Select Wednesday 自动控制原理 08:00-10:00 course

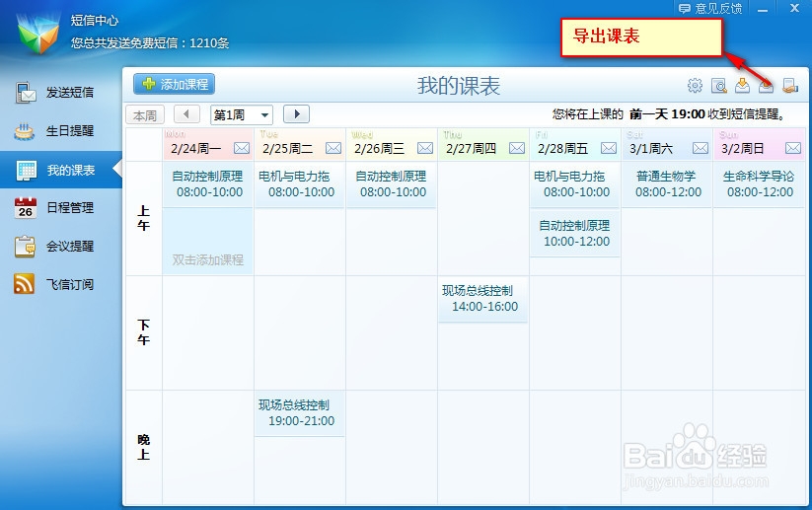tap(392, 184)
